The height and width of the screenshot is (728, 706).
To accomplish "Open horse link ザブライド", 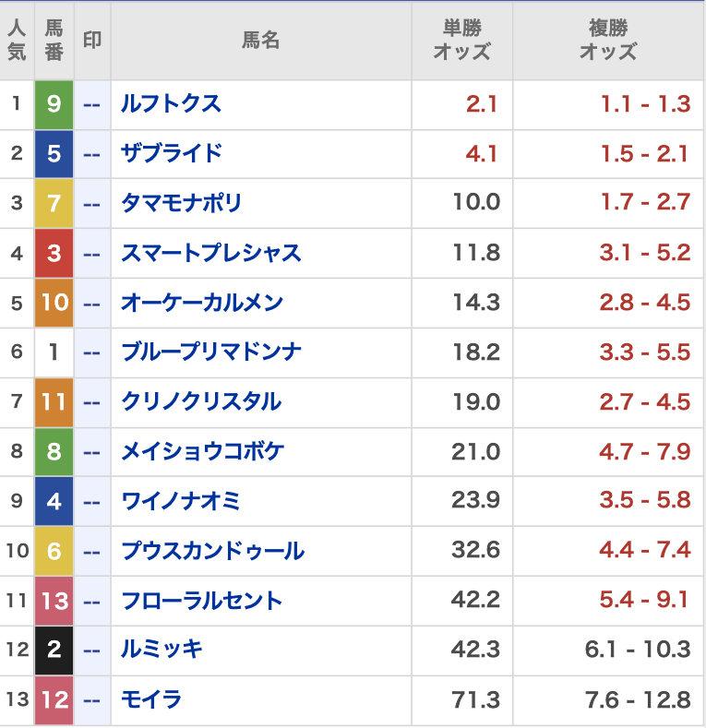I will (172, 153).
